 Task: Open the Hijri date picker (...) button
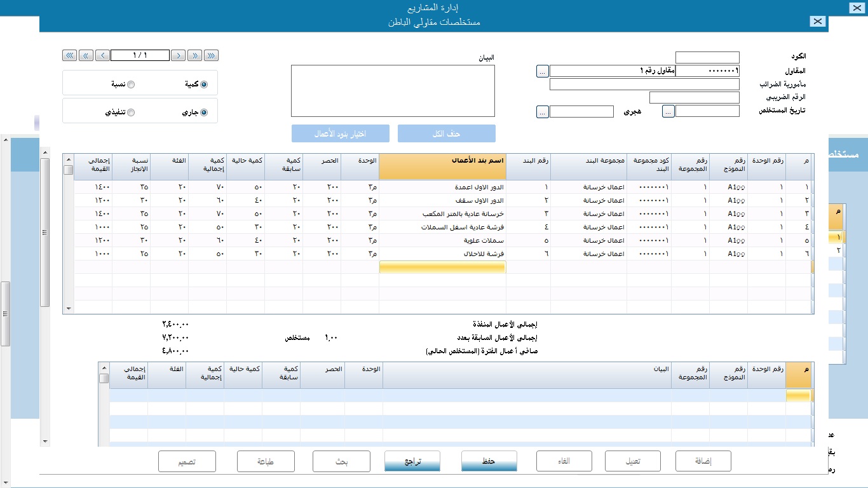(542, 111)
